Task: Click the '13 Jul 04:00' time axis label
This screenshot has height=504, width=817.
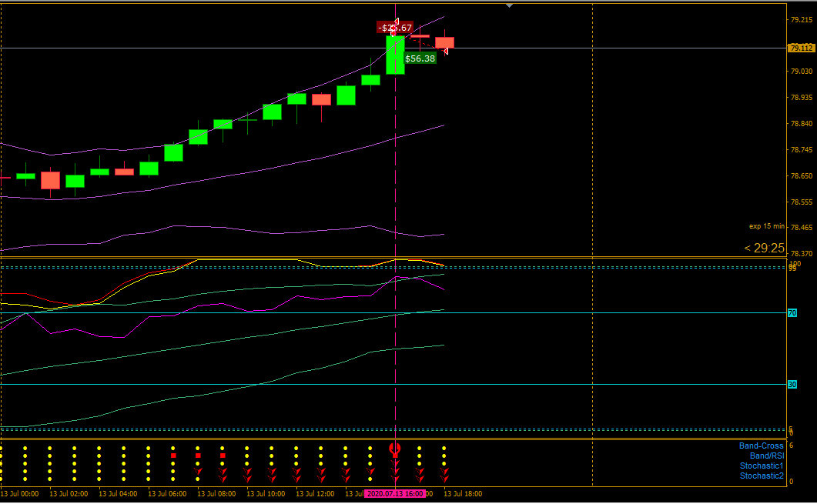Action: (x=118, y=493)
